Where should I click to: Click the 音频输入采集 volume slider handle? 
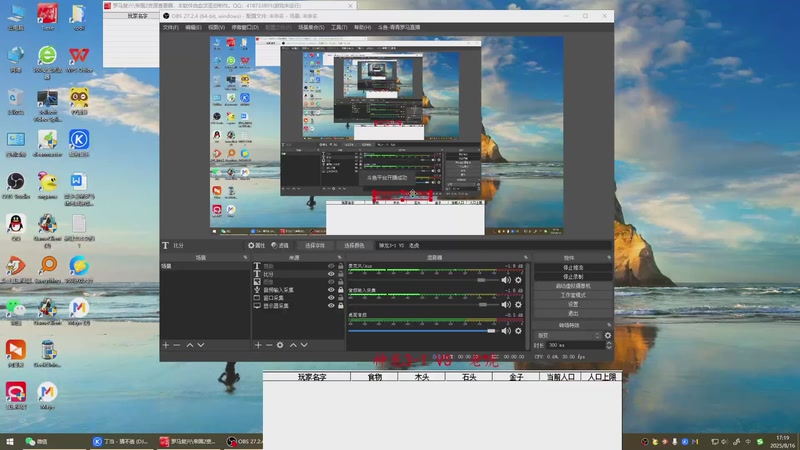tap(483, 305)
